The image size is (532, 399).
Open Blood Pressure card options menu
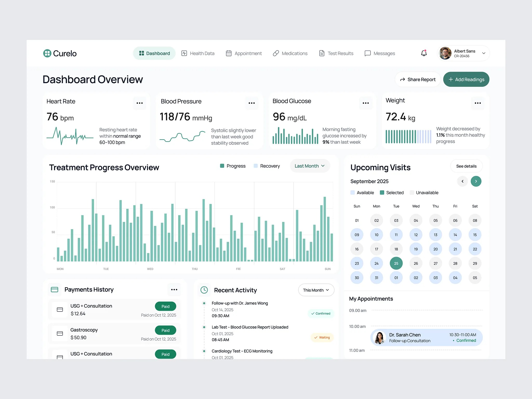[252, 103]
